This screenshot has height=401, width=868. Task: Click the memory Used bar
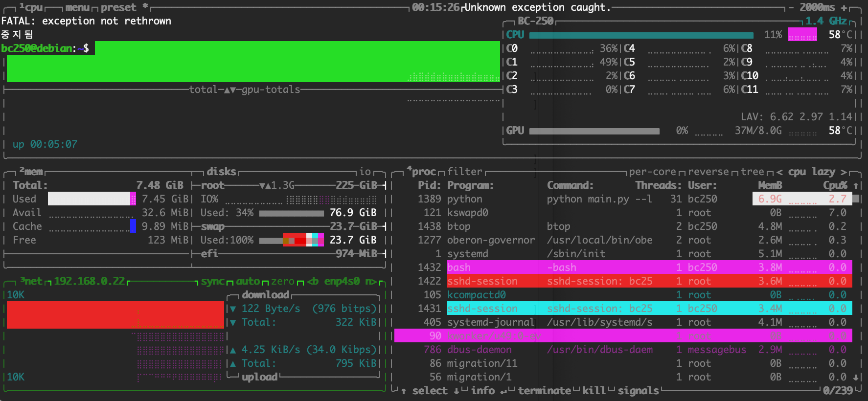92,199
